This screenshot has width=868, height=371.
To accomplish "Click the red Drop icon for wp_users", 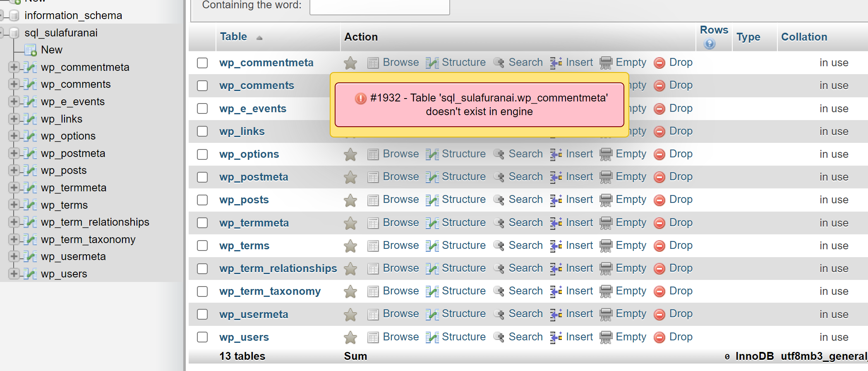I will point(659,337).
